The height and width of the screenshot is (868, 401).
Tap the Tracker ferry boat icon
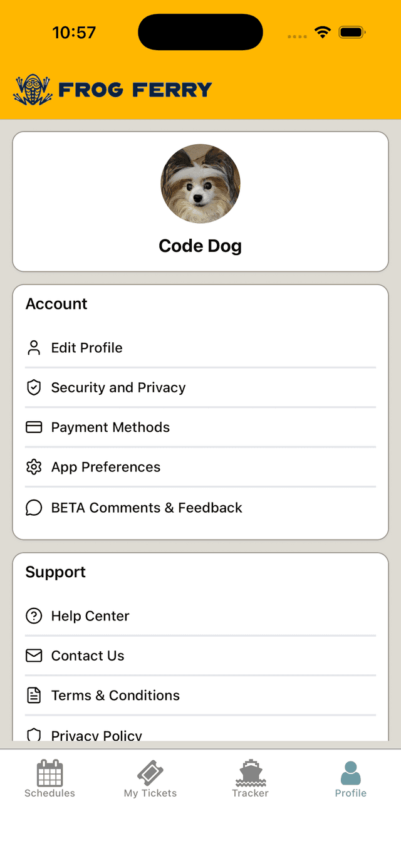click(250, 772)
